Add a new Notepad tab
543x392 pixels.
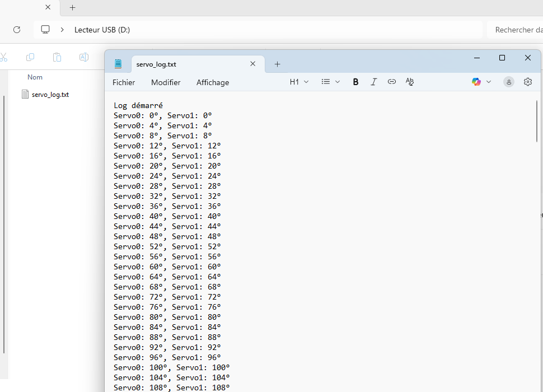coord(277,64)
